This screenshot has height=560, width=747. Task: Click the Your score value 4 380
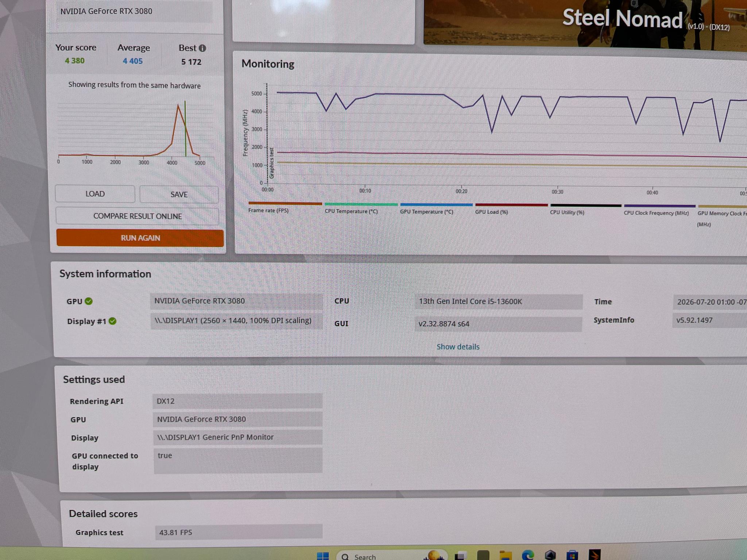[x=75, y=61]
